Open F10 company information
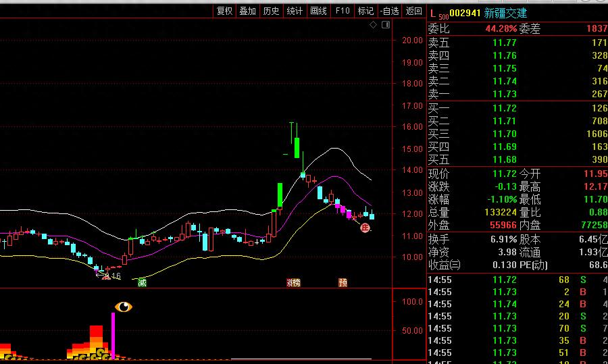608x364 pixels. (x=343, y=11)
